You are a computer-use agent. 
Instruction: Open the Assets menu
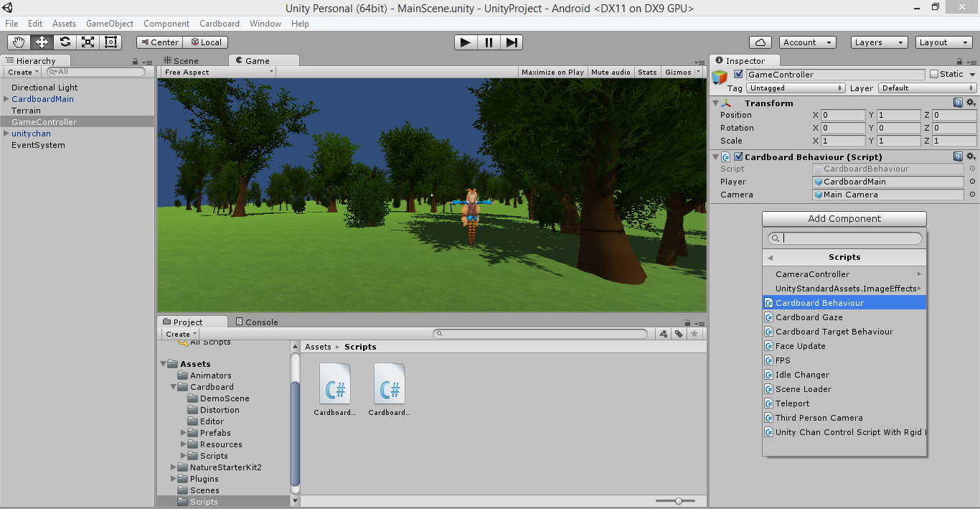coord(65,24)
